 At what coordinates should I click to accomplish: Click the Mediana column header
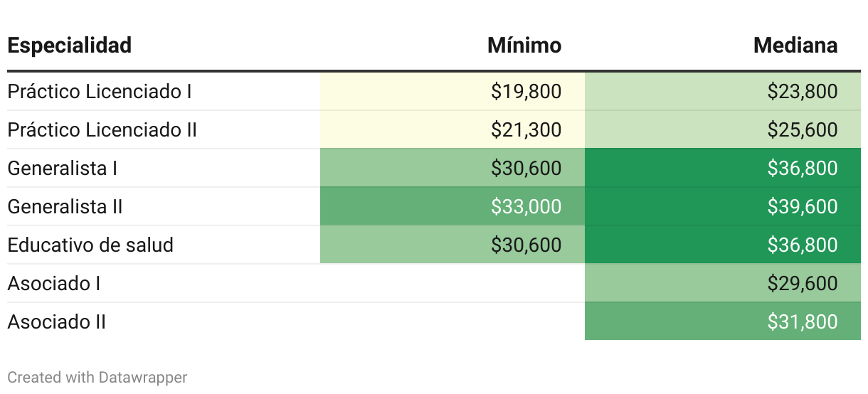795,46
